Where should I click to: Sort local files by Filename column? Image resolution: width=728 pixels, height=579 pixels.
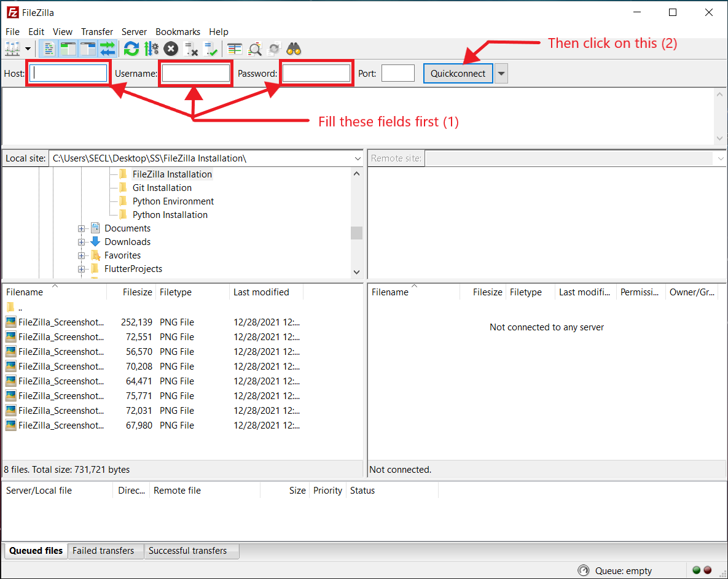click(55, 292)
